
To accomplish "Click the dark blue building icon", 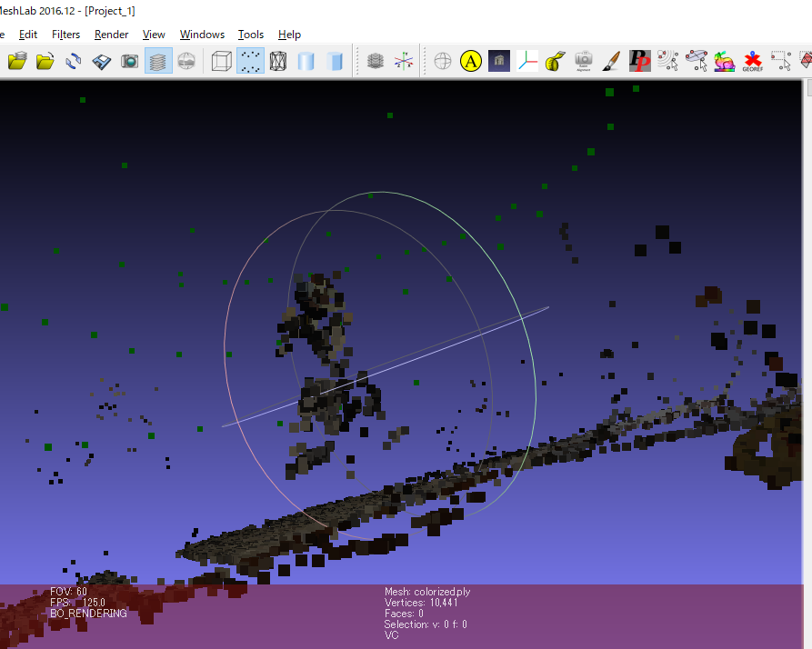I will (499, 61).
